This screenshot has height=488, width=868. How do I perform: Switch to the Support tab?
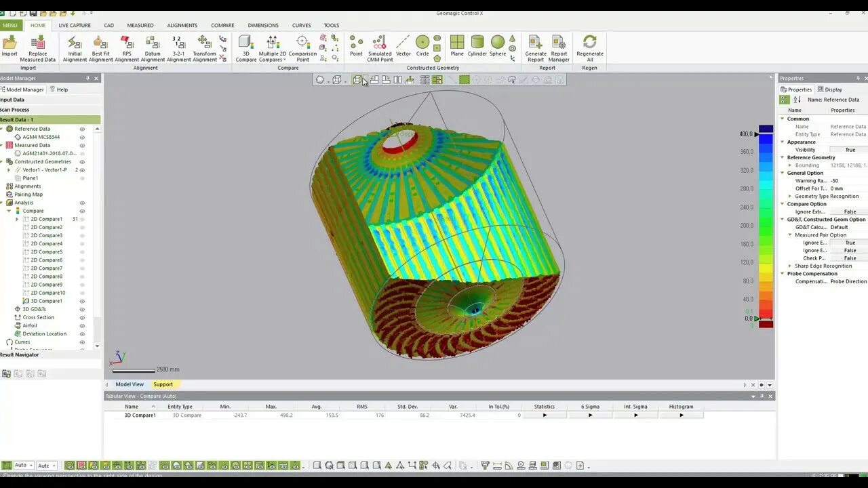[x=163, y=384]
